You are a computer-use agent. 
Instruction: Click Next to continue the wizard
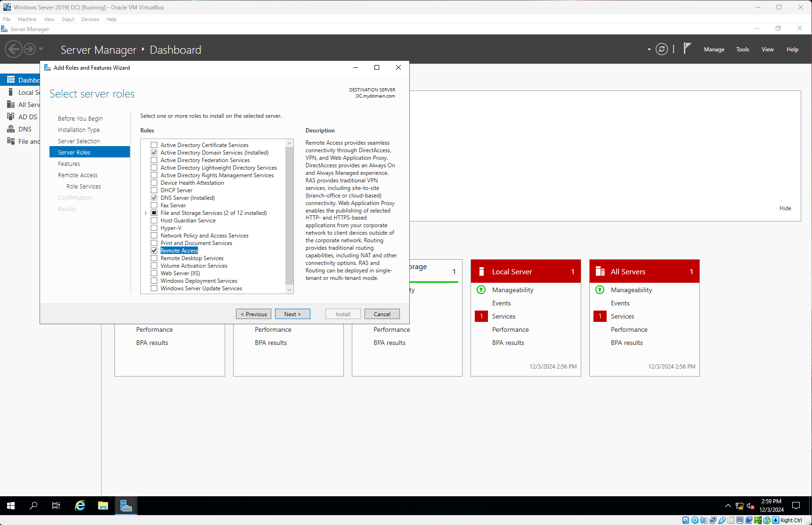tap(292, 314)
